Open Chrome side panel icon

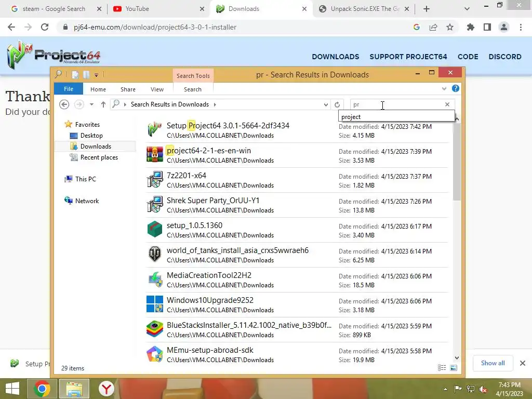pyautogui.click(x=487, y=27)
